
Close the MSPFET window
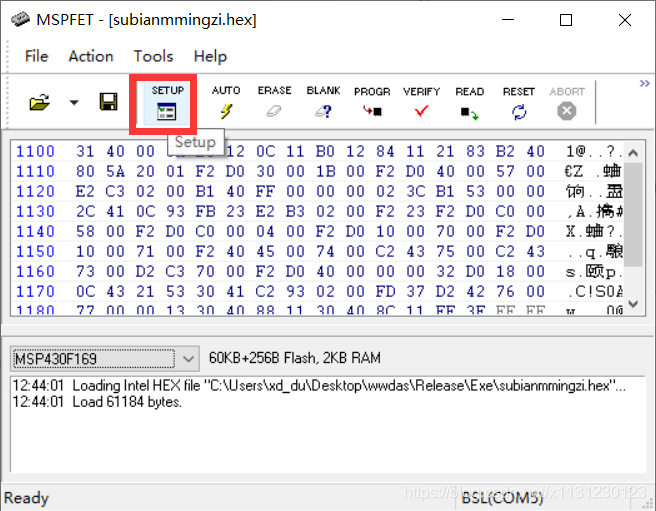pos(625,20)
